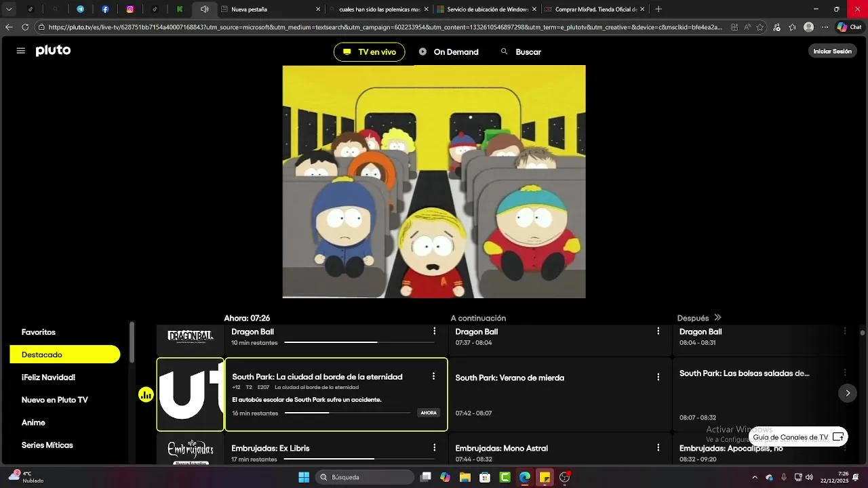Open Microsoft Store from the taskbar
The height and width of the screenshot is (488, 868).
click(485, 477)
